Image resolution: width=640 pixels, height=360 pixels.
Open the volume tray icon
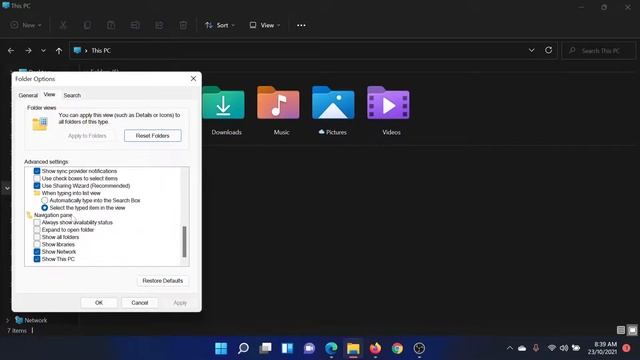click(x=564, y=348)
